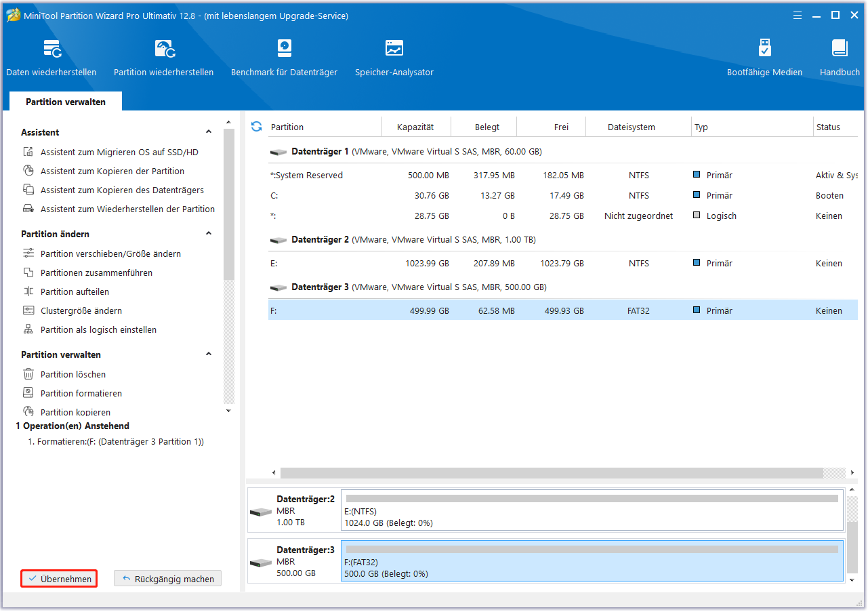Select Partition kopieren action
This screenshot has width=868, height=612.
tap(75, 412)
